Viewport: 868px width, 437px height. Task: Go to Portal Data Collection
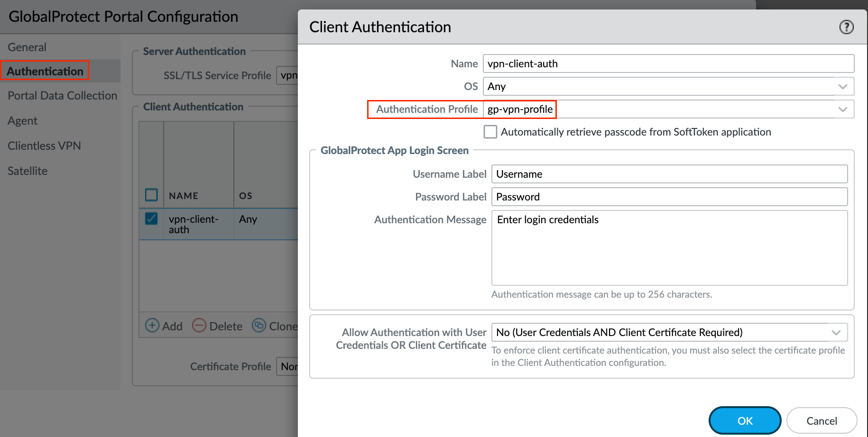tap(62, 95)
